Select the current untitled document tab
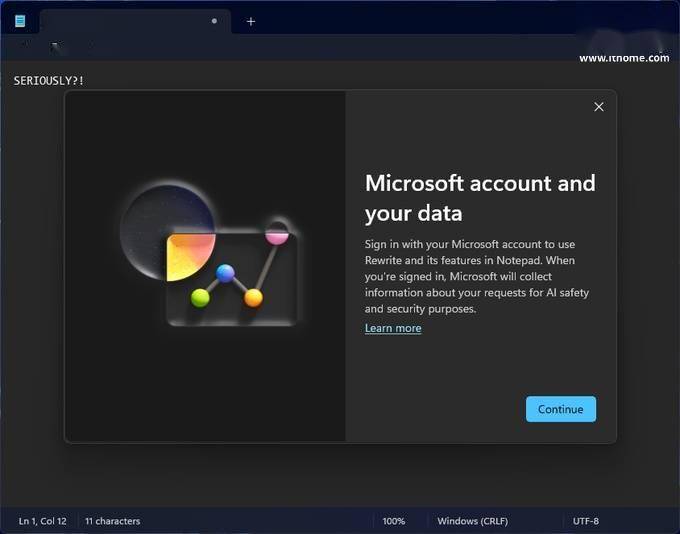680x534 pixels. pos(135,21)
